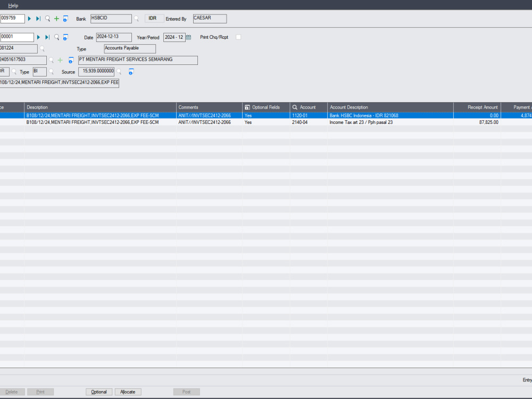The width and height of the screenshot is (532, 399).
Task: Click Comments cell in the 1120-01 row
Action: coord(209,115)
